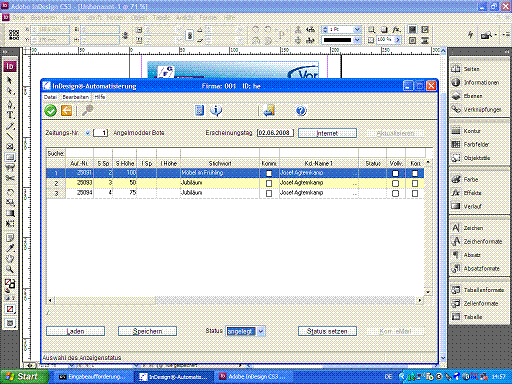Viewport: 512px width, 384px height.
Task: Select the Line tool
Action: point(10,136)
